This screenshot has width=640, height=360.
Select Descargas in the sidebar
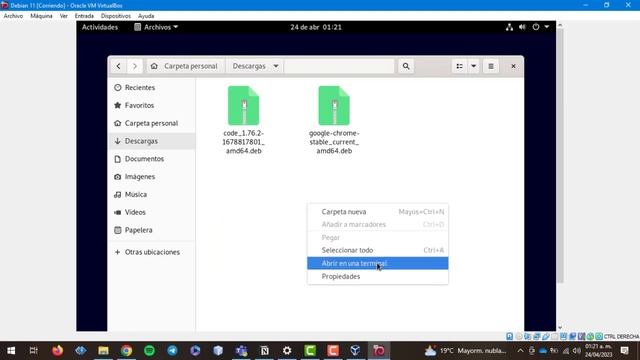(152, 141)
